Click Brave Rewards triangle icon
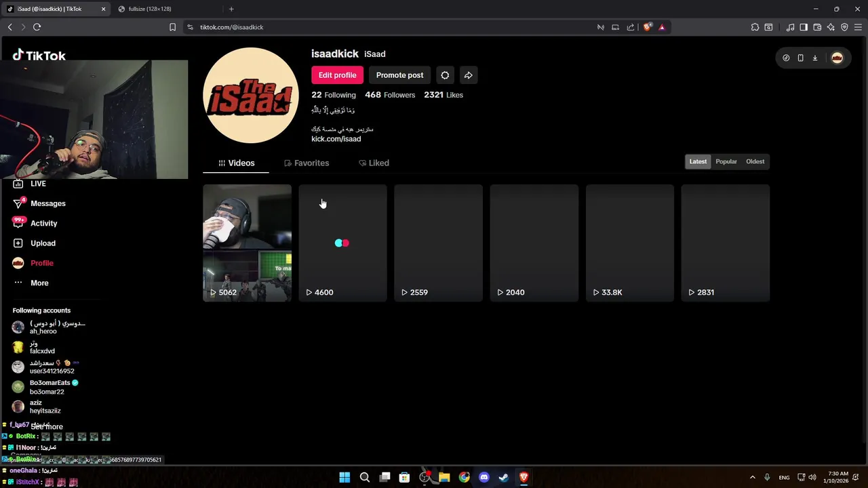Screen dimensions: 868x488 pyautogui.click(x=662, y=27)
